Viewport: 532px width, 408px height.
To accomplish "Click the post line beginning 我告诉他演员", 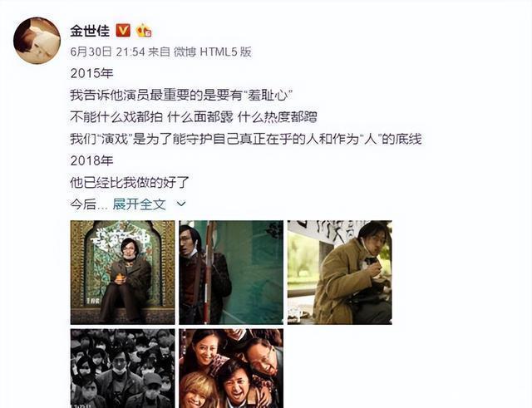I will point(181,96).
